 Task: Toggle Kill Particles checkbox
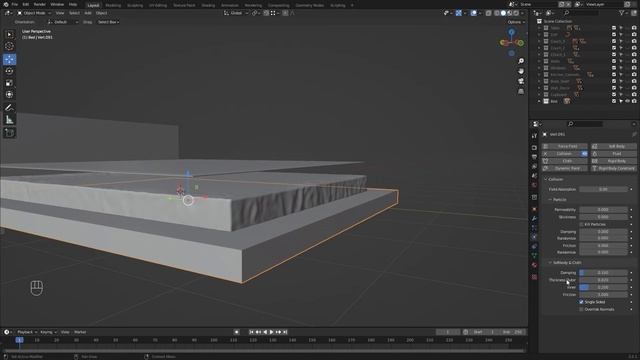(x=581, y=224)
